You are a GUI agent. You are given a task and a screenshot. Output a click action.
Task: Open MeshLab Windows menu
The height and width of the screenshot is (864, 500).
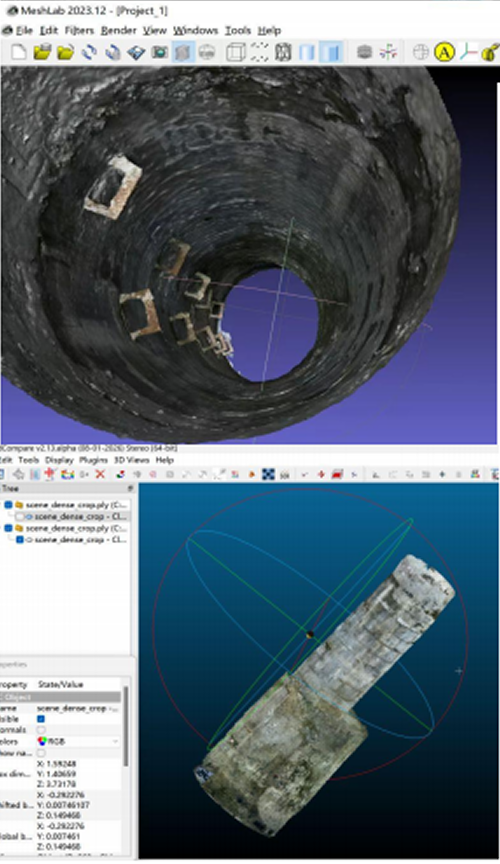click(x=196, y=30)
